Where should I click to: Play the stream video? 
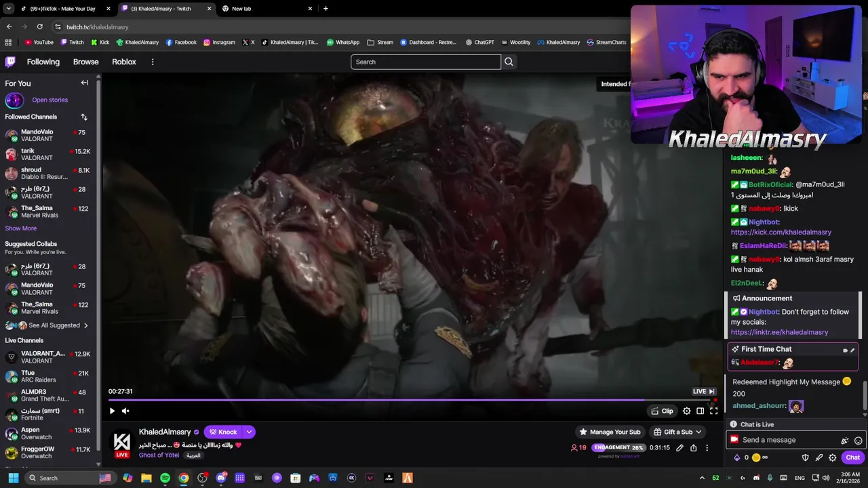pyautogui.click(x=112, y=411)
